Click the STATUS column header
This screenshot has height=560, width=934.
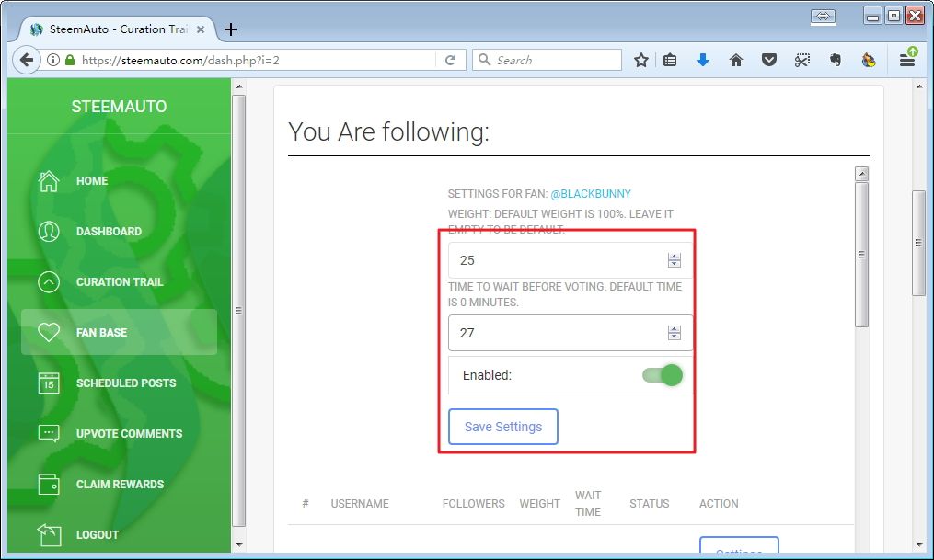coord(650,504)
